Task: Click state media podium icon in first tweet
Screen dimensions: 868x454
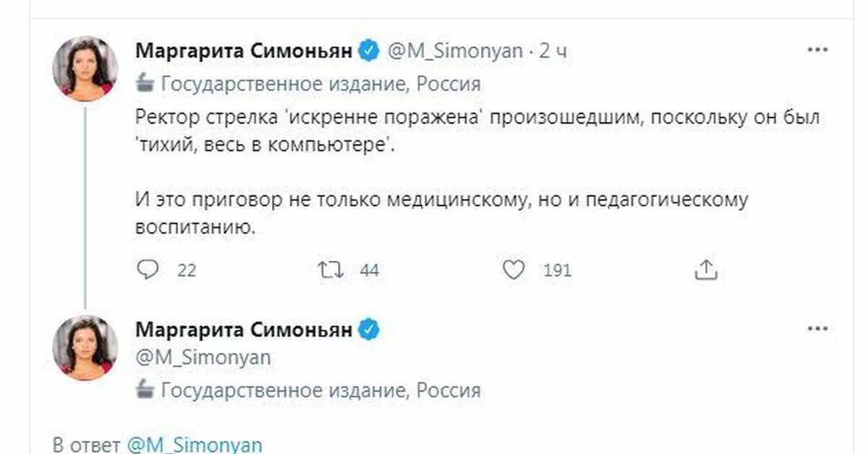Action: point(145,84)
